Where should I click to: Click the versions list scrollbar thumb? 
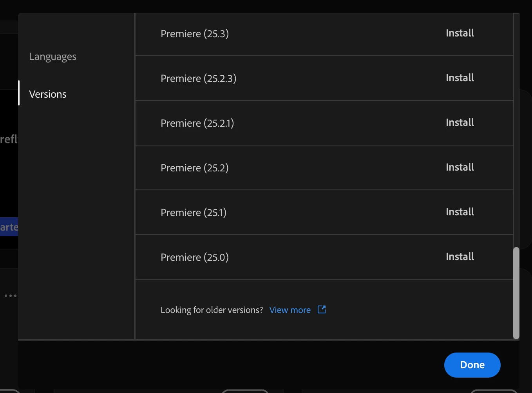click(x=516, y=293)
